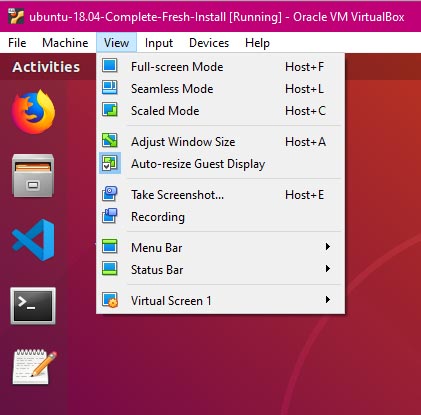Click the Scaled Mode icon

[x=110, y=110]
